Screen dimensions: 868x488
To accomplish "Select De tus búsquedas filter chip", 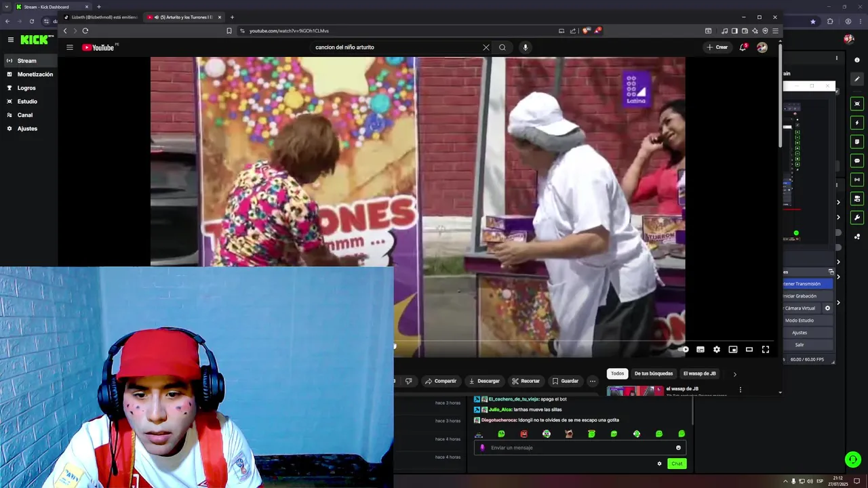I will pyautogui.click(x=654, y=373).
